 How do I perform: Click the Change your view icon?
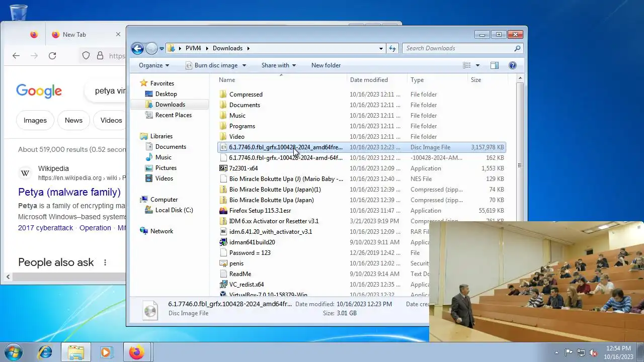[x=467, y=65]
